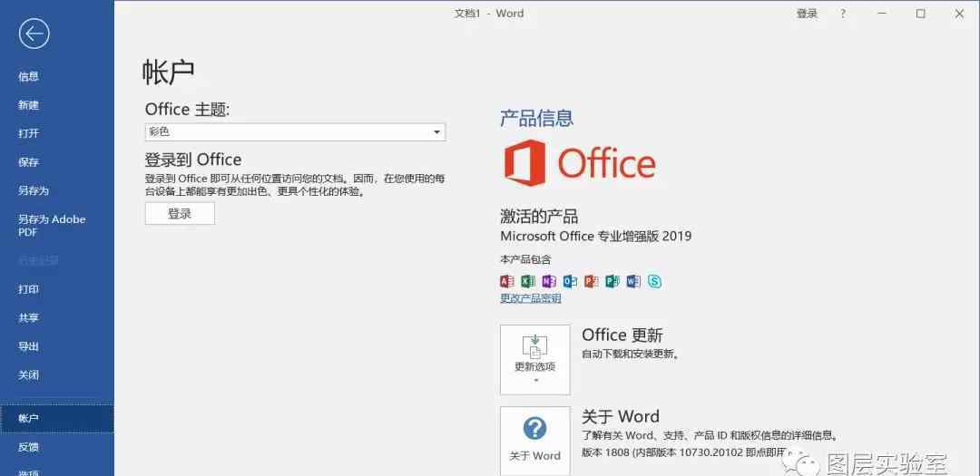980x476 pixels.
Task: Choose 另存为 Adobe PDF in sidebar
Action: pyautogui.click(x=52, y=226)
